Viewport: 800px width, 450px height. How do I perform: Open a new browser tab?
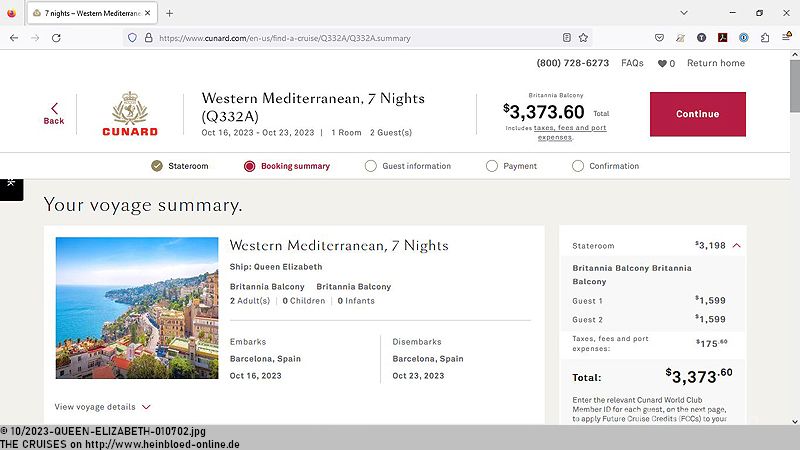point(169,13)
